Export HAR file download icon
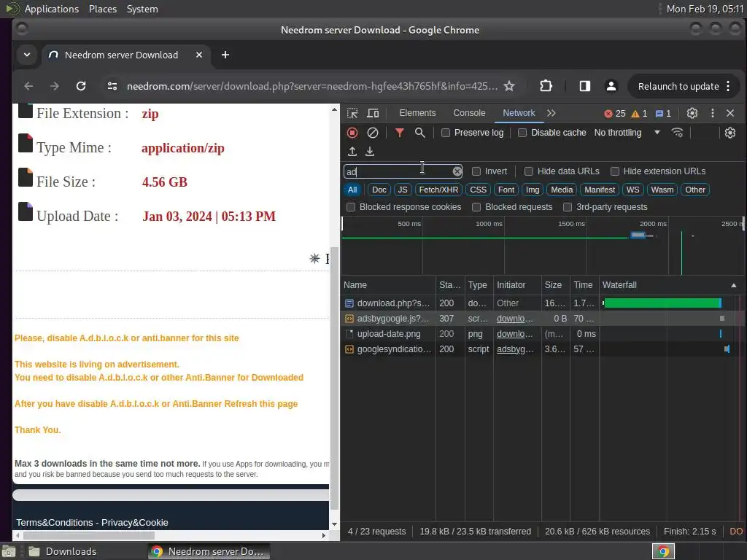Viewport: 747px width, 560px height. (370, 152)
